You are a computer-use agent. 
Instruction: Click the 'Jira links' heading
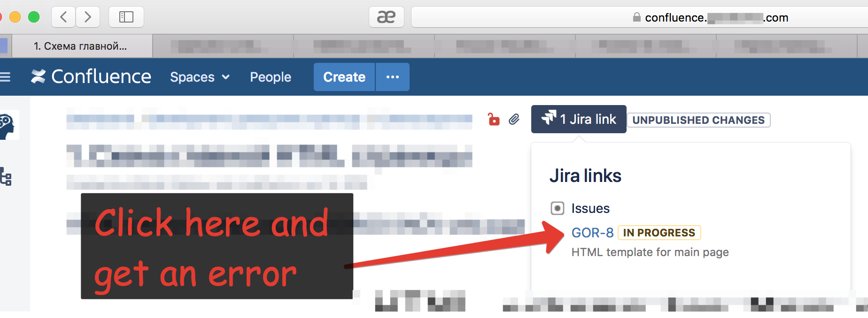click(585, 176)
